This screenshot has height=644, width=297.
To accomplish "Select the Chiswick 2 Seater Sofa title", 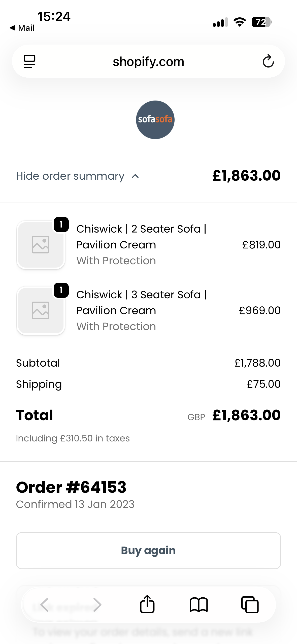I will pyautogui.click(x=141, y=237).
